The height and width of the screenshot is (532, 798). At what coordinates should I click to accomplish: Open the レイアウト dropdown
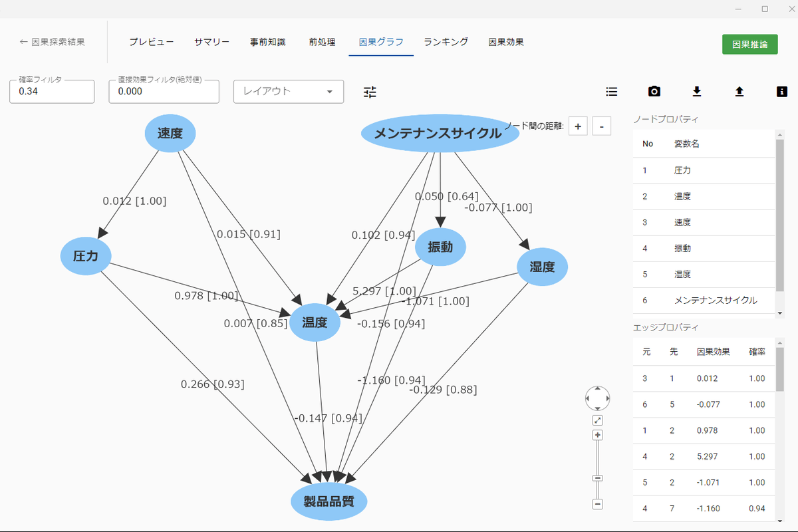tap(289, 92)
